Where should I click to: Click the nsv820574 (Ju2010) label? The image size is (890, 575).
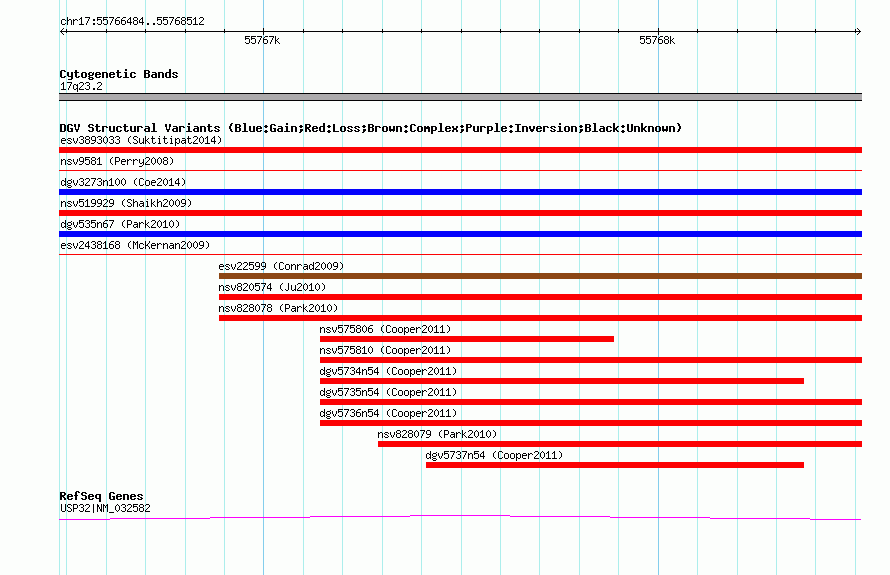(x=272, y=287)
